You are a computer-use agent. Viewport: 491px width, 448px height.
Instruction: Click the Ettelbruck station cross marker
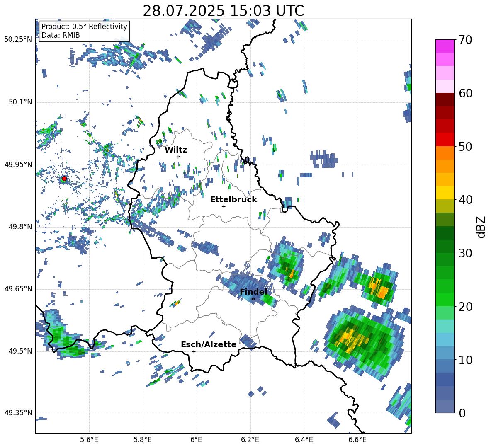click(x=224, y=206)
